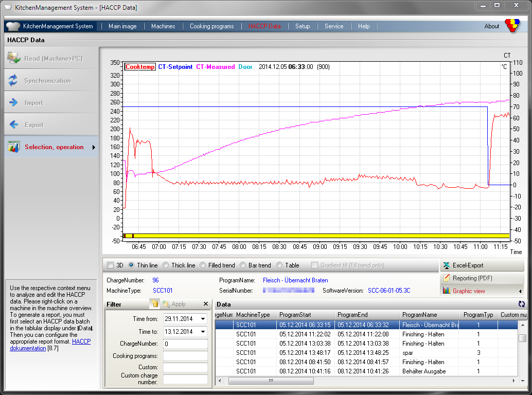The image size is (532, 395).
Task: Click the Selection, operation chart icon
Action: click(13, 147)
